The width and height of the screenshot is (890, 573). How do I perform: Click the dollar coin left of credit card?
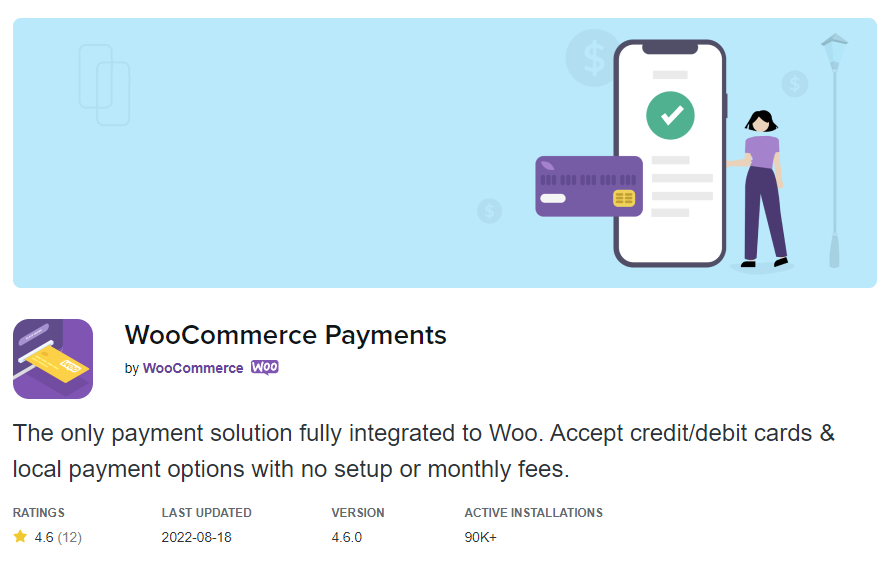point(489,211)
